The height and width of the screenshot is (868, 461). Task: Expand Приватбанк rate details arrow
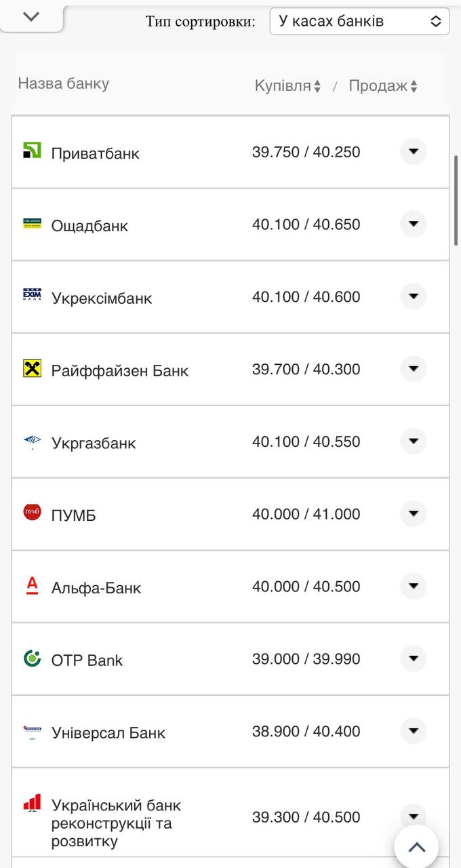413,151
